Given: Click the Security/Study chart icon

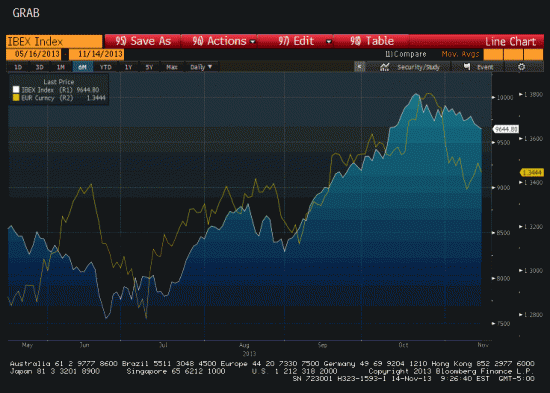Looking at the screenshot, I should click(x=385, y=67).
